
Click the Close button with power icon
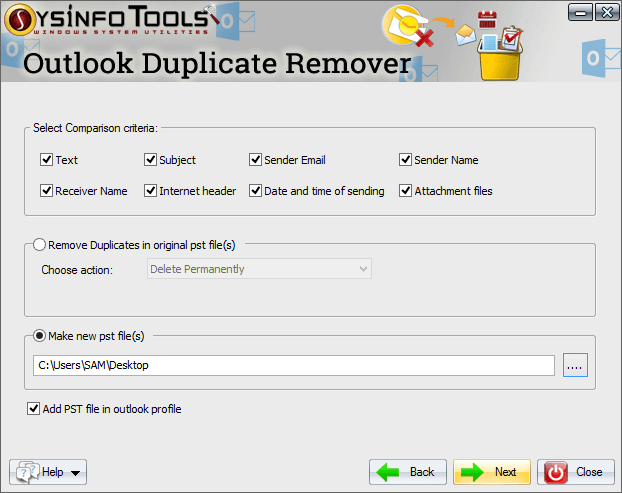[576, 472]
